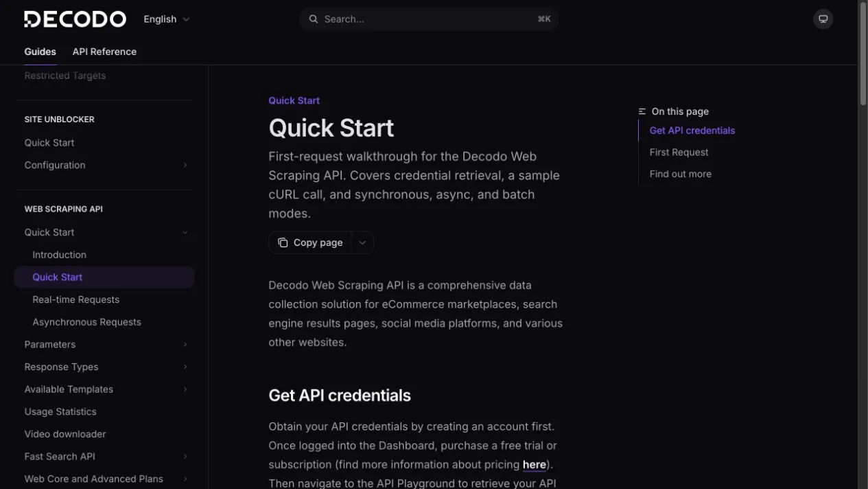This screenshot has width=868, height=489.
Task: Open Introduction in the sidebar
Action: pyautogui.click(x=59, y=255)
